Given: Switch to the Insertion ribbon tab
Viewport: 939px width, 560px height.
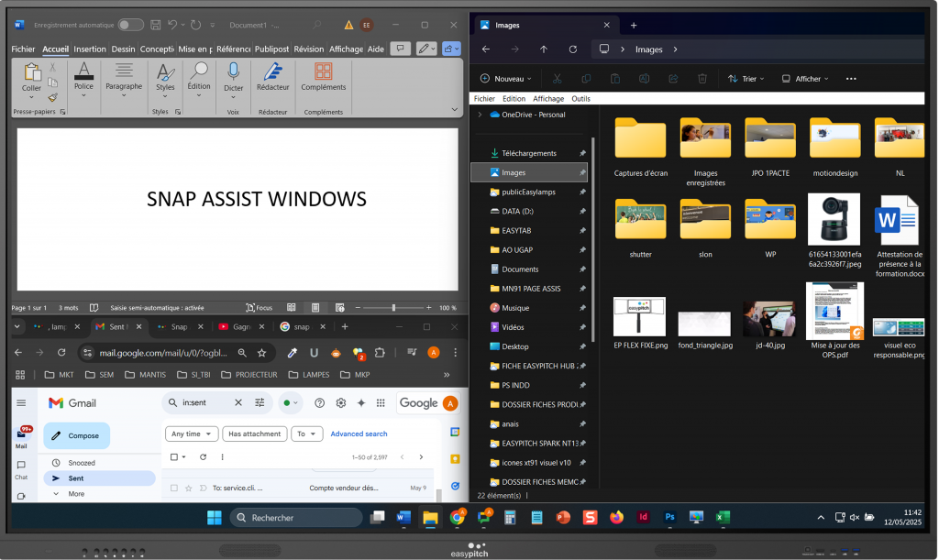Looking at the screenshot, I should click(x=90, y=49).
